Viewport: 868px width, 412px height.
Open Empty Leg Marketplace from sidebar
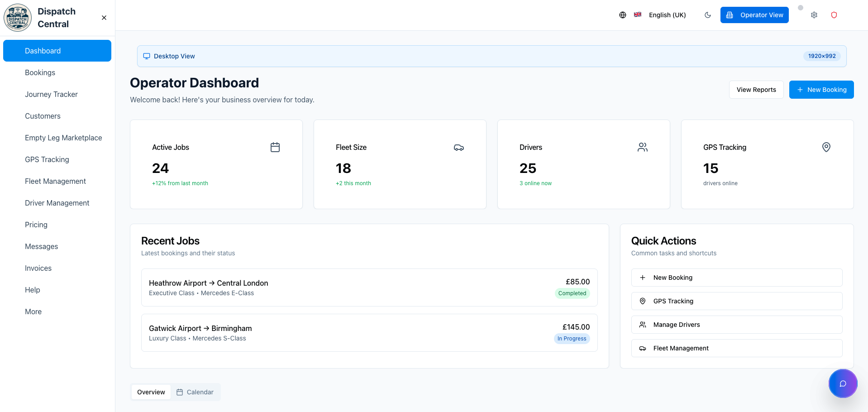[63, 138]
